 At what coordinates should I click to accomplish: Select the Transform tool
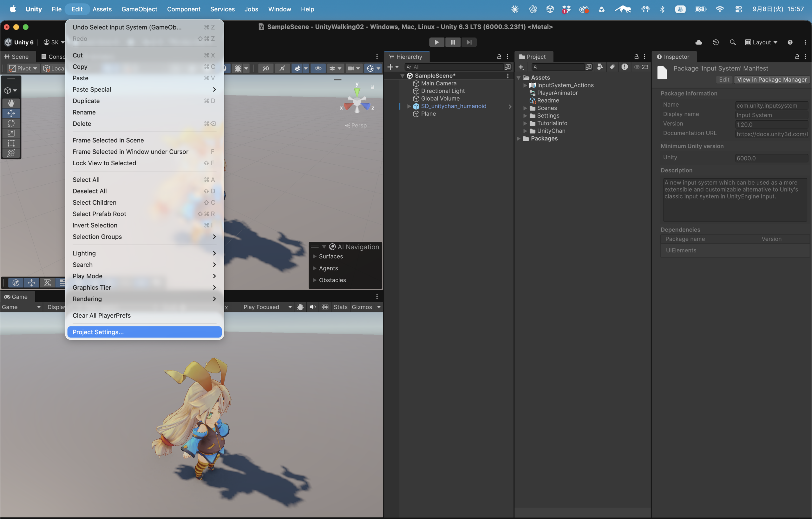[11, 153]
